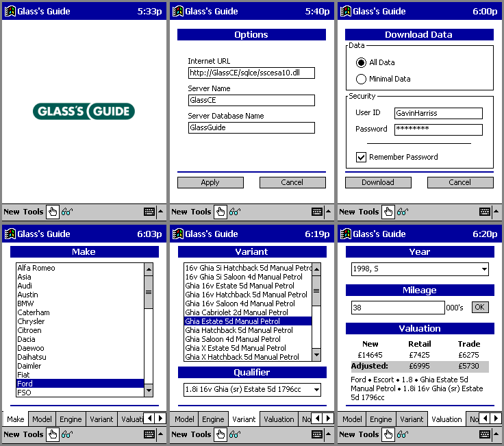Click Glass's Guide title icon at 6:03p
The image size is (504, 446).
(x=10, y=234)
